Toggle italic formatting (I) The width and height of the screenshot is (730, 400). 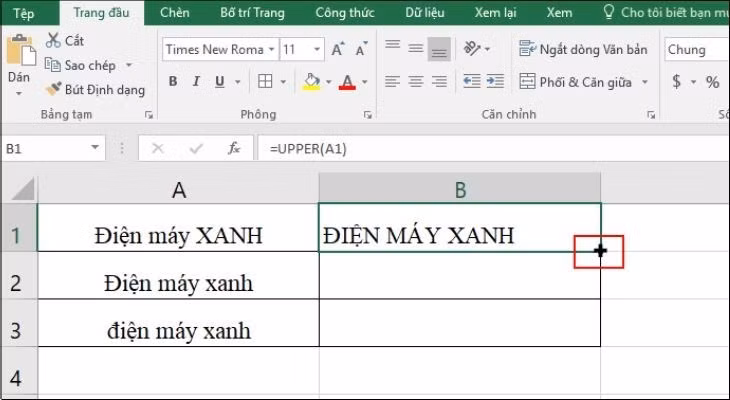(196, 81)
